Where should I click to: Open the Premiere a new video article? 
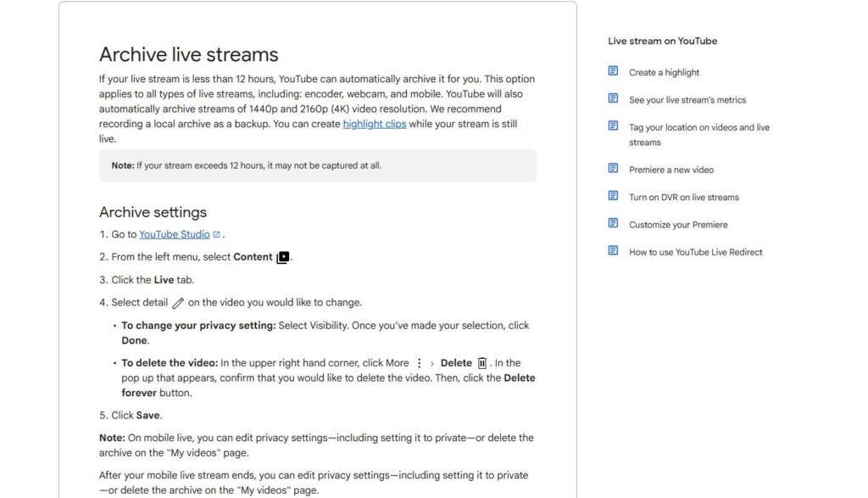coord(671,170)
